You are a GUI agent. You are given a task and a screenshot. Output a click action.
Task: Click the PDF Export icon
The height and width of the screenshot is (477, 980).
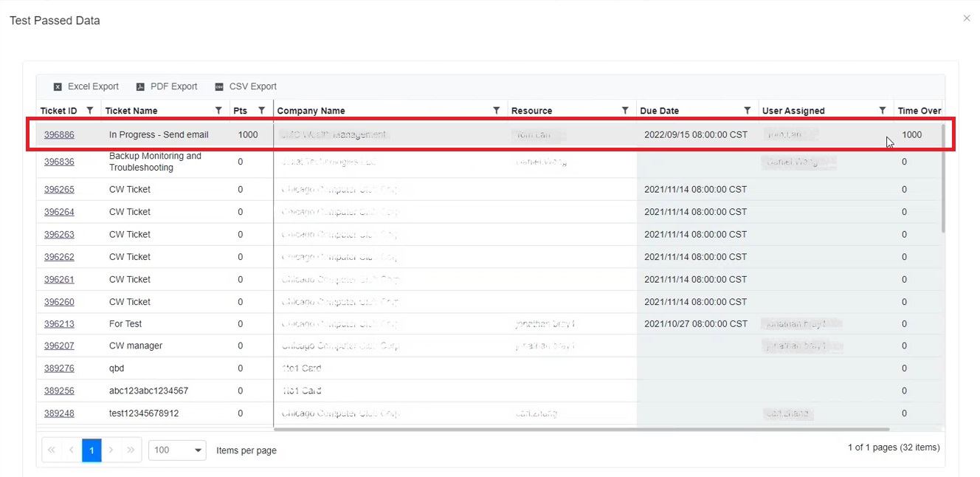click(140, 87)
